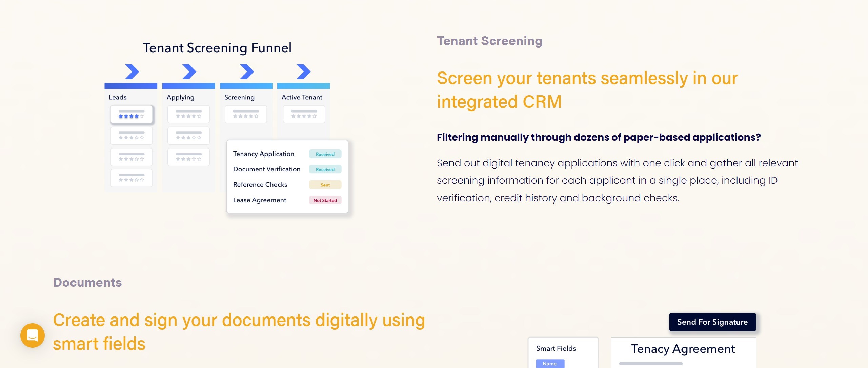Click the 'Screen your tenants seamlessly' headline
This screenshot has height=368, width=868.
(x=587, y=90)
